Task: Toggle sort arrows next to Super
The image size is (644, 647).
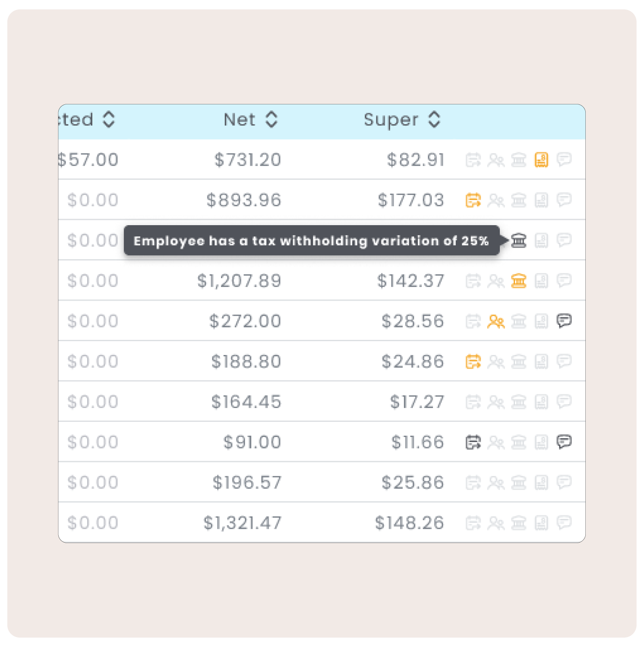Action: (x=434, y=119)
